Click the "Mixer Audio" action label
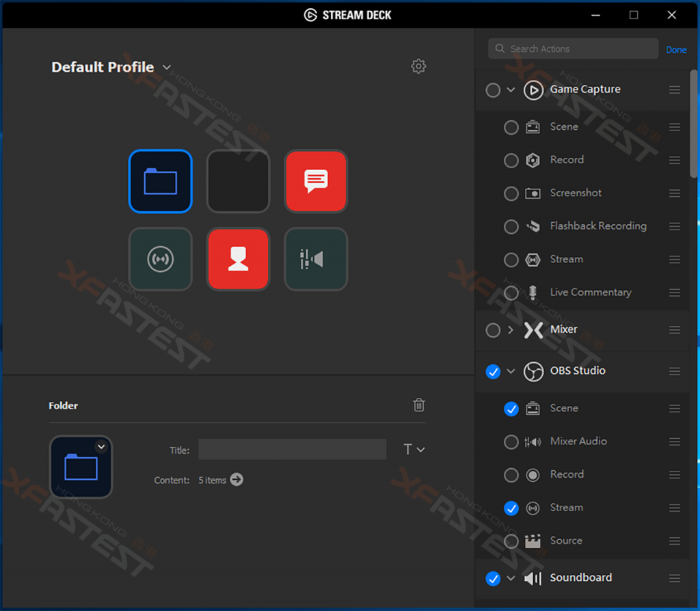700x611 pixels. [x=578, y=441]
